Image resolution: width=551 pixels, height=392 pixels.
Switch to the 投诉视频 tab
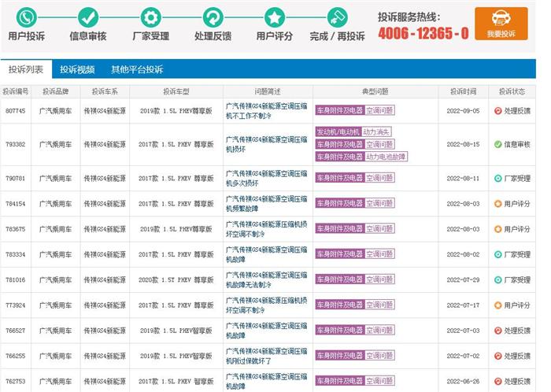click(77, 69)
